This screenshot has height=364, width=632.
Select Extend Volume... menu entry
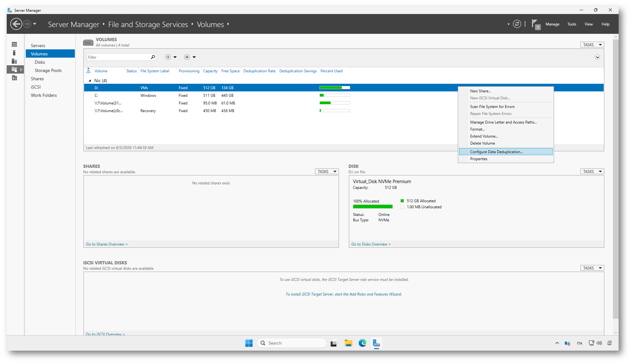click(506, 136)
